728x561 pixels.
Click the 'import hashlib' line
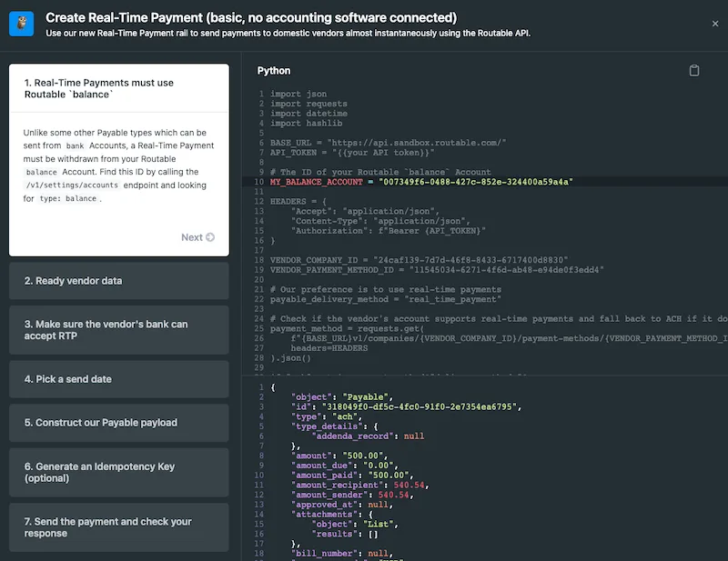[306, 123]
